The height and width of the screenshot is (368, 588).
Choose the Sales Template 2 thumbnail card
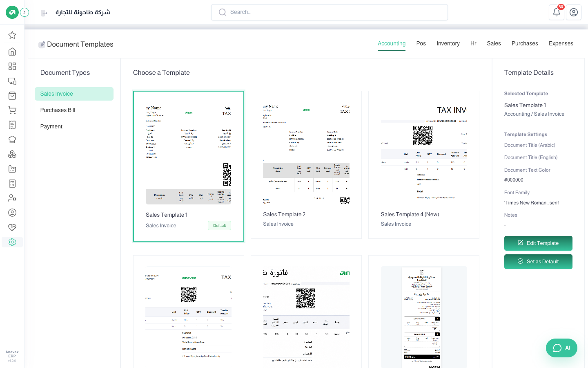click(306, 165)
